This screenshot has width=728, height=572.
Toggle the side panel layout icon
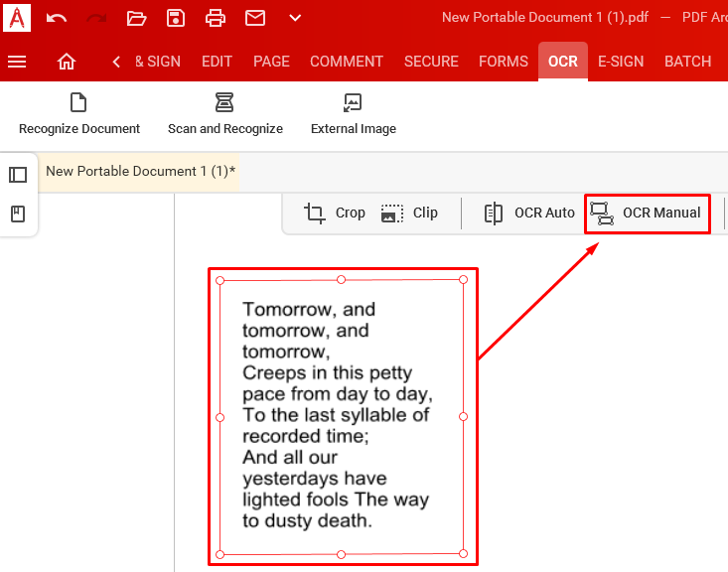[x=18, y=175]
